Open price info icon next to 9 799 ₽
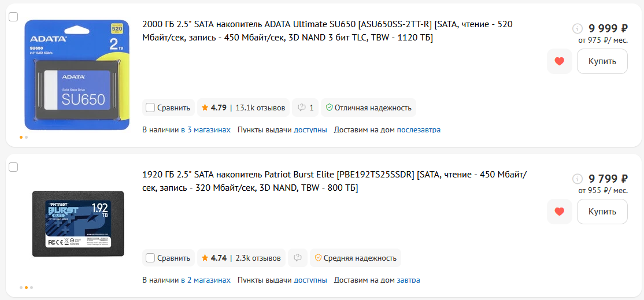Viewport: 644px width, 300px height. 577,179
